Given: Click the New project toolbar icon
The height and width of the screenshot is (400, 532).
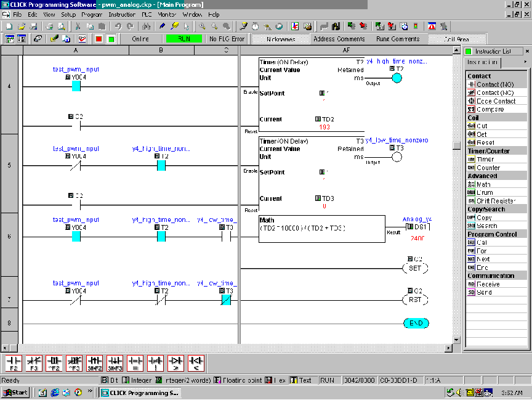Looking at the screenshot, I should pyautogui.click(x=9, y=27).
